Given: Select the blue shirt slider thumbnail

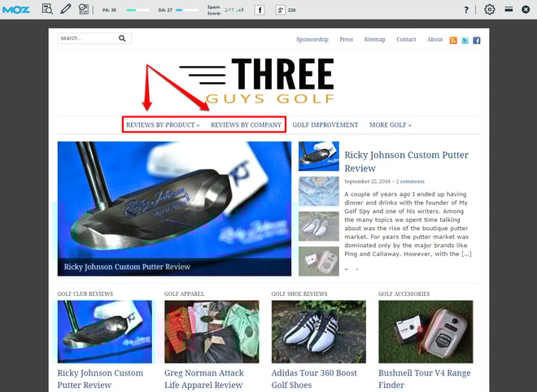Looking at the screenshot, I should tap(319, 191).
